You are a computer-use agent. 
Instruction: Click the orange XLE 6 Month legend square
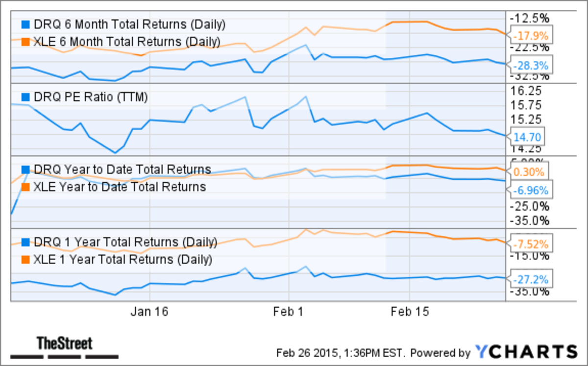coord(26,42)
